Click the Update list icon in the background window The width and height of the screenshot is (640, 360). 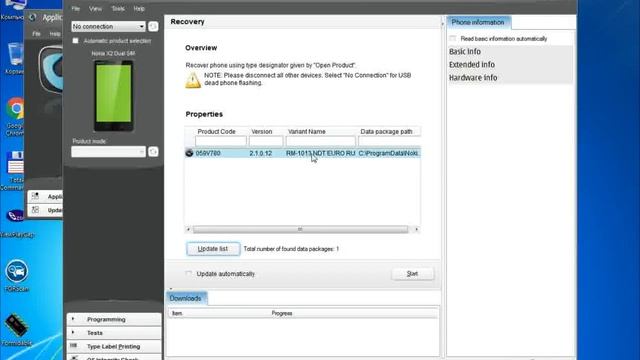[x=36, y=210]
